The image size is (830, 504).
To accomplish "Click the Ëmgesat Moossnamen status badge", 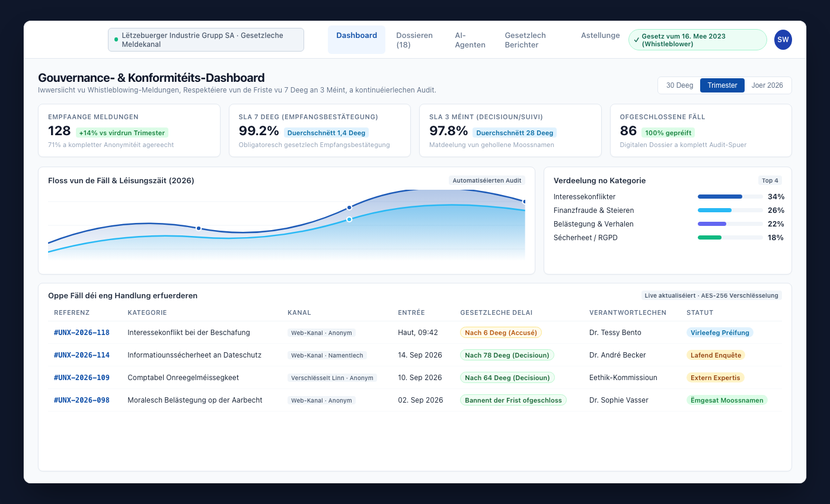I will [727, 400].
